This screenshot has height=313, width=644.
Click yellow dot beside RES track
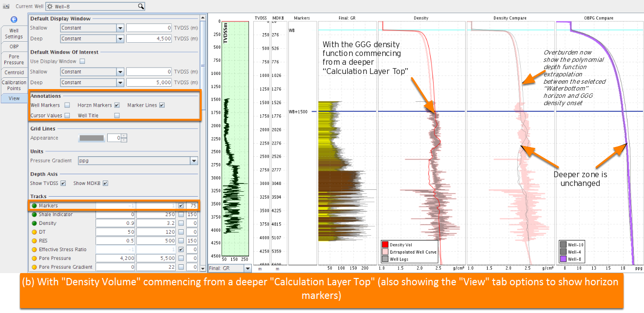[x=34, y=241]
